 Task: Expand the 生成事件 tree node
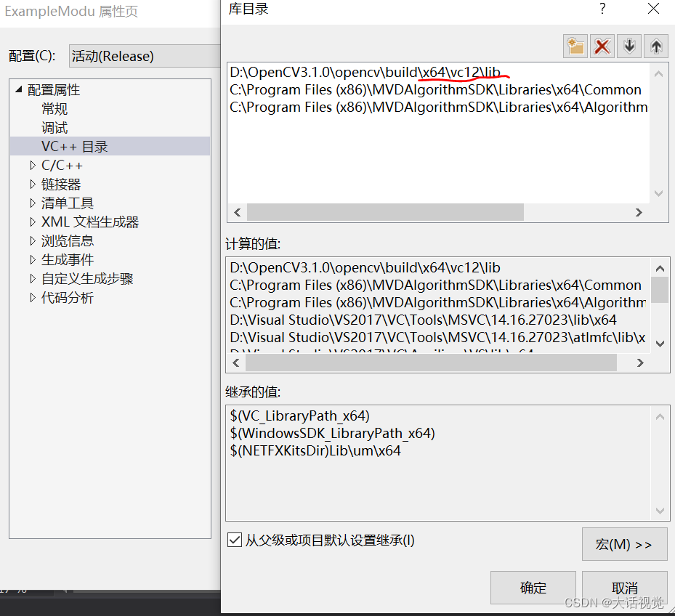(x=33, y=259)
